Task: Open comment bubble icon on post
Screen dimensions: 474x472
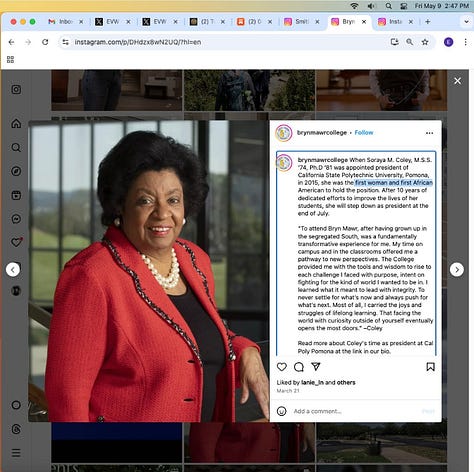Action: (299, 367)
